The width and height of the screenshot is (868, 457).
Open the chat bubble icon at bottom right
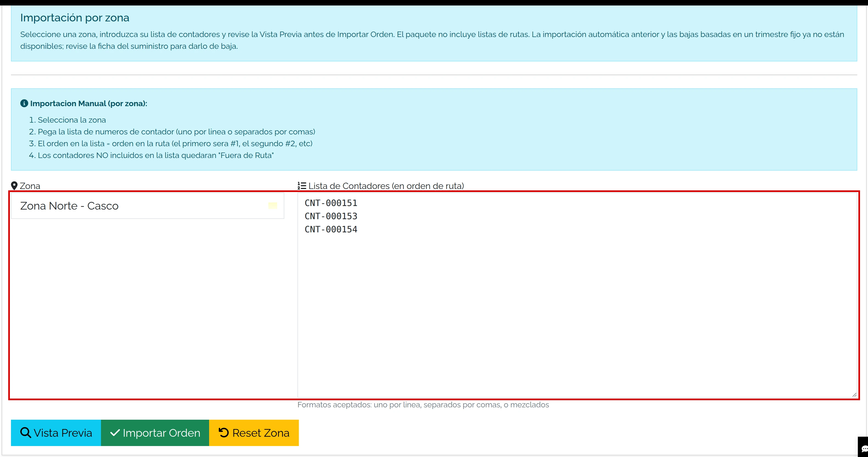[864, 449]
